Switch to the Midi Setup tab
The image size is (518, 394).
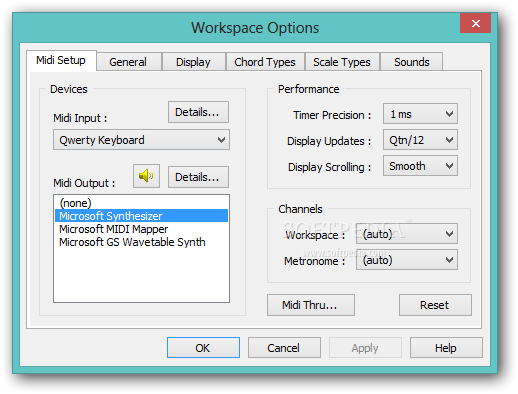61,60
